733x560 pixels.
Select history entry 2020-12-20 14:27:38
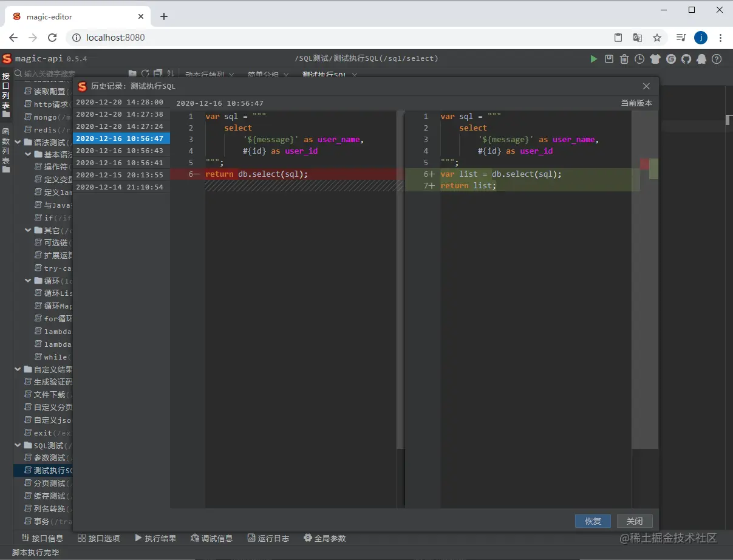(121, 114)
